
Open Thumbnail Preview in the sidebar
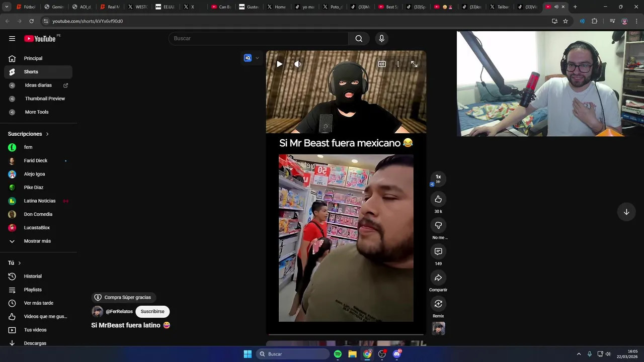(x=38, y=99)
